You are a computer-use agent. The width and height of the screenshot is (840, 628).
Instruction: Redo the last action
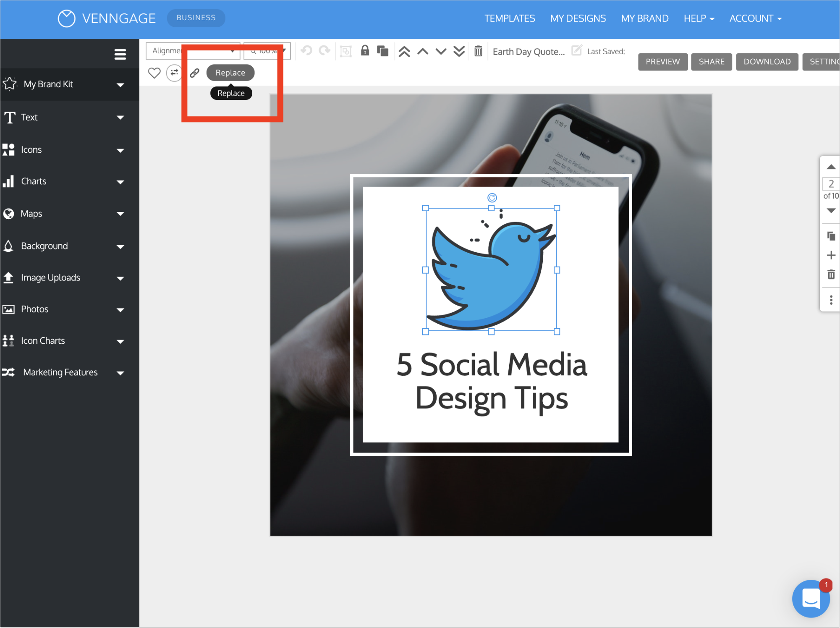pos(324,51)
